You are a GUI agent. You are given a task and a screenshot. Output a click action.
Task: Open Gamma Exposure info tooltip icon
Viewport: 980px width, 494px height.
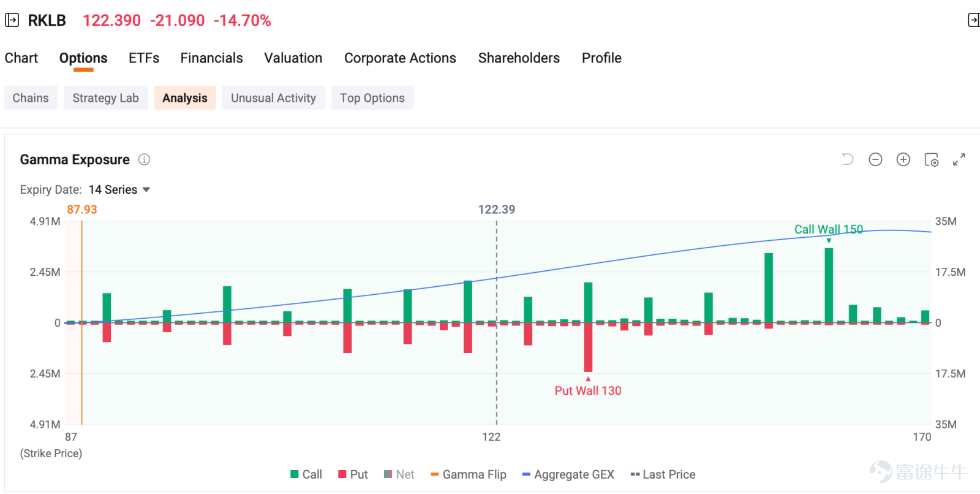pyautogui.click(x=144, y=159)
